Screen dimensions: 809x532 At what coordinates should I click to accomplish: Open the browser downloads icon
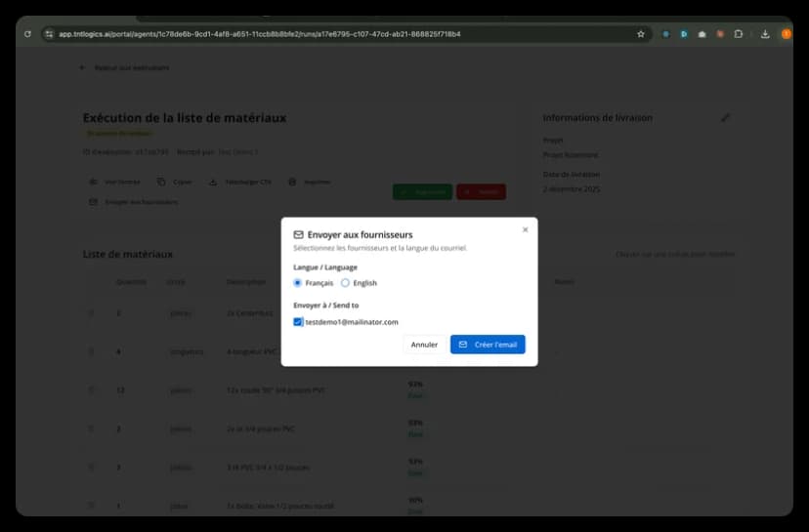click(764, 34)
